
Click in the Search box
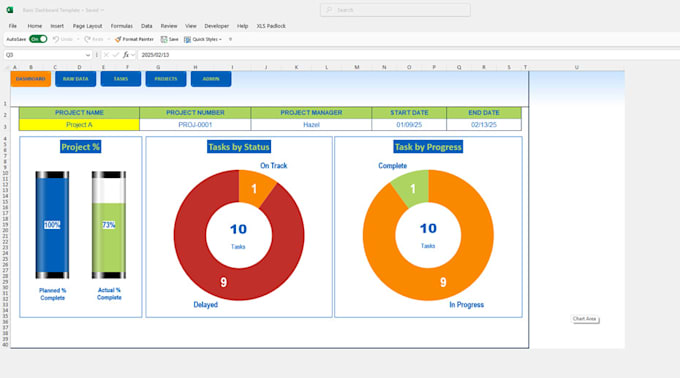[395, 10]
